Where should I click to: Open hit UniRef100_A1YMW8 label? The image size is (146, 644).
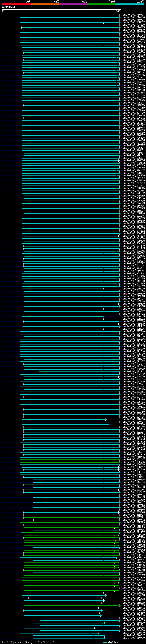[x=134, y=35]
